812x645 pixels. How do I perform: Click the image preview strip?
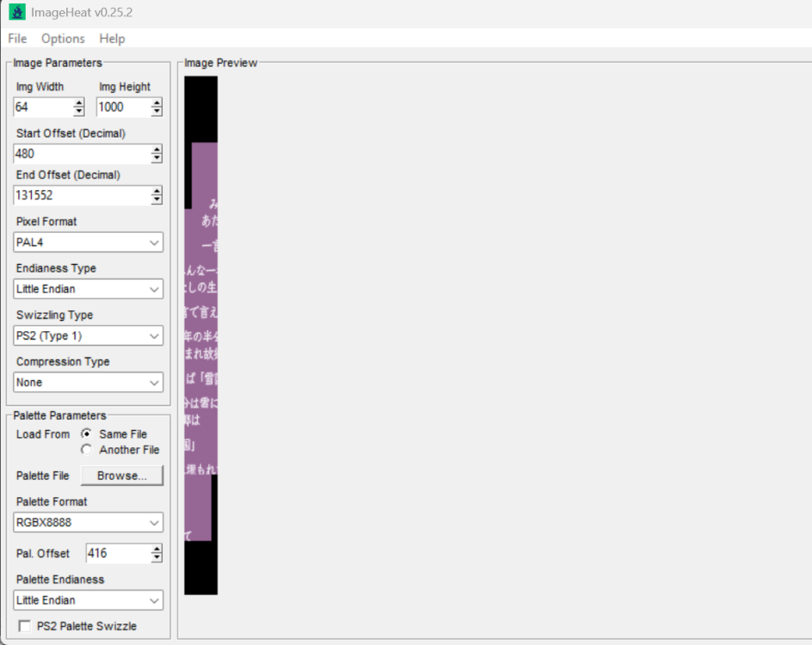pyautogui.click(x=200, y=335)
